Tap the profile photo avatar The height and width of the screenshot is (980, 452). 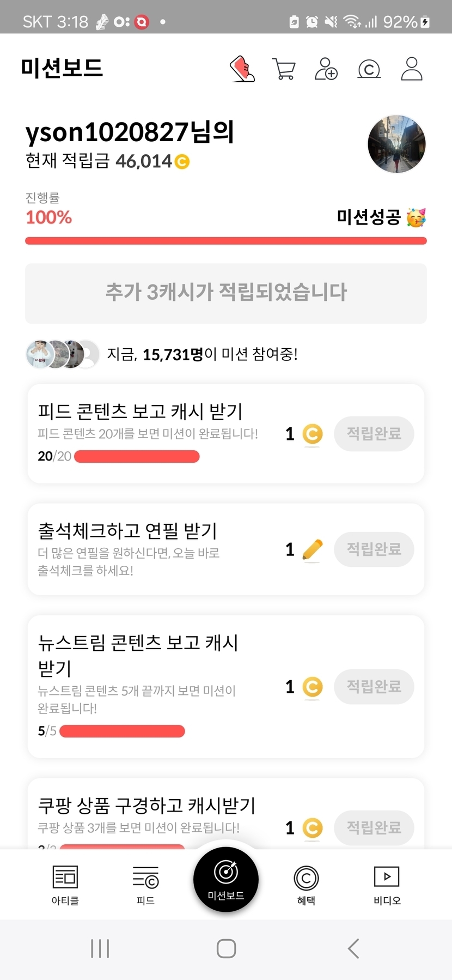click(396, 144)
